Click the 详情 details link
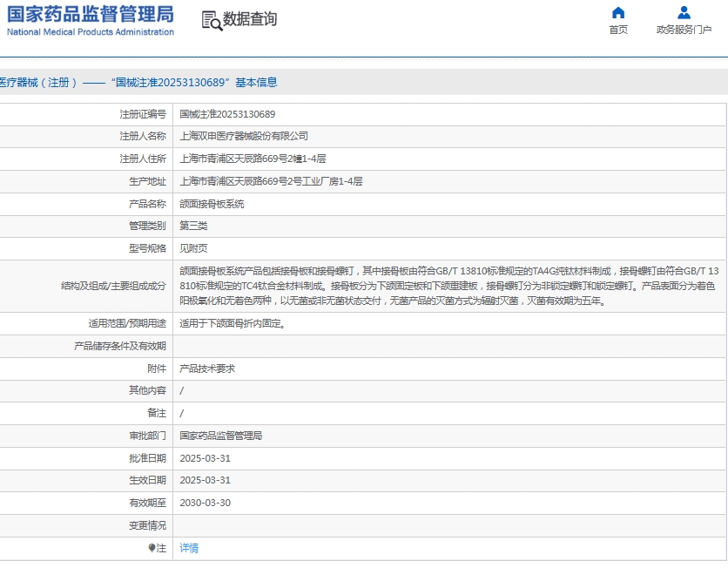Viewport: 728px width, 568px height. point(189,548)
